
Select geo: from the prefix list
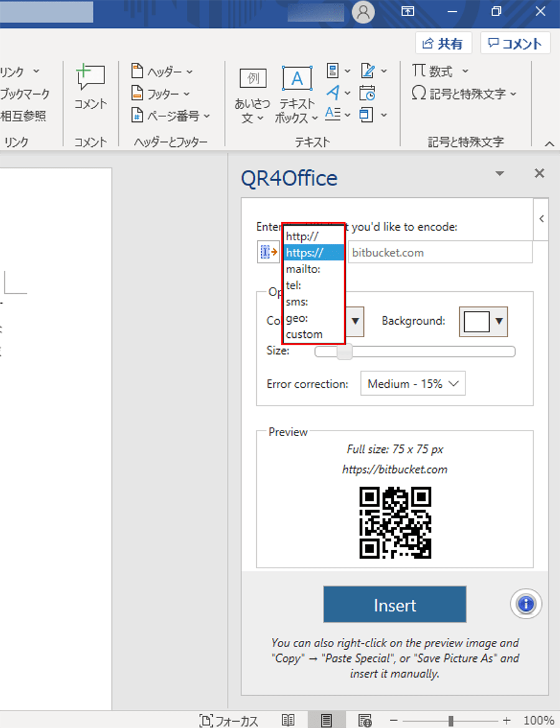[x=314, y=318]
